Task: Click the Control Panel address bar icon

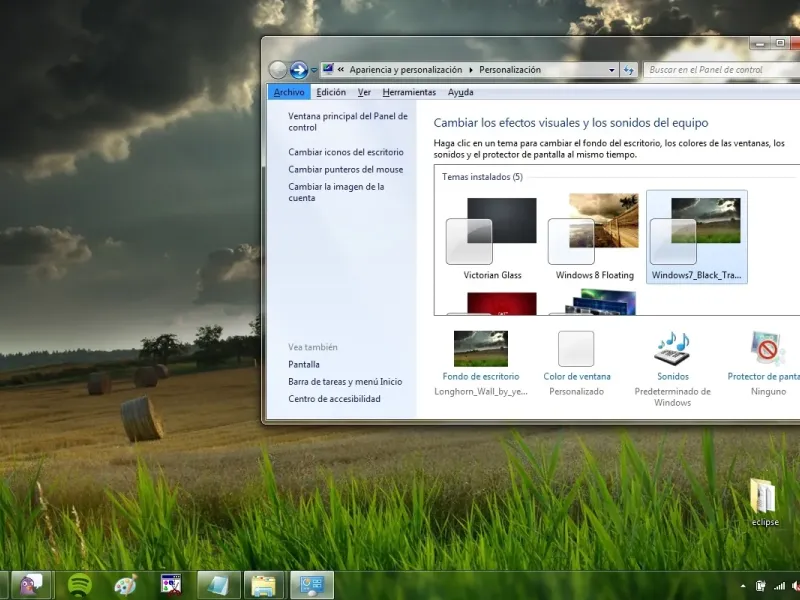Action: [328, 69]
